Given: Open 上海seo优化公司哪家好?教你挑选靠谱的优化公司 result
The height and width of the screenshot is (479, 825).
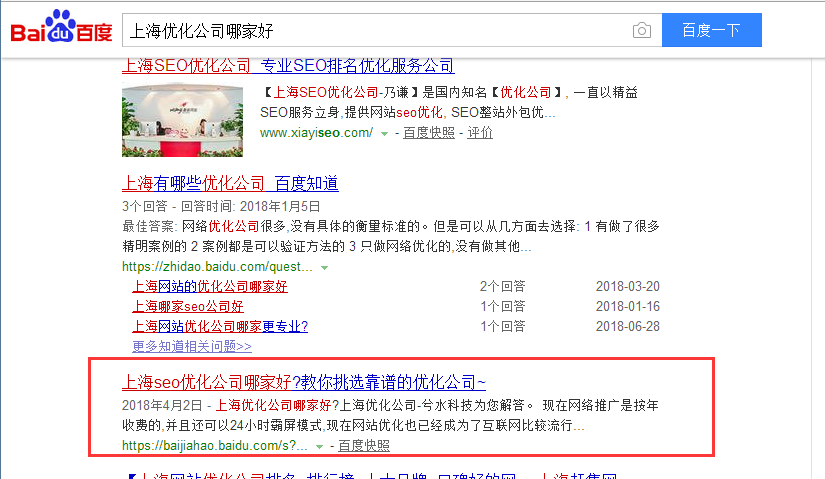Looking at the screenshot, I should (x=304, y=382).
